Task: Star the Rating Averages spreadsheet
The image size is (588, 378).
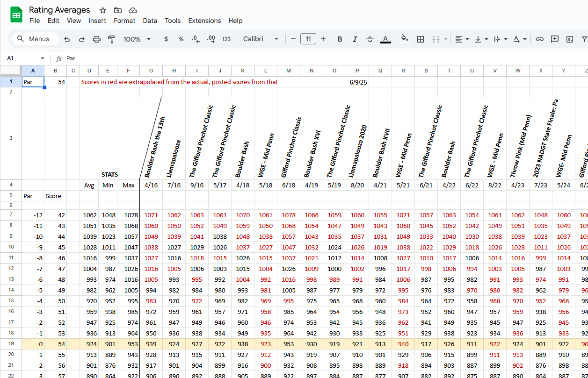Action: (x=102, y=10)
